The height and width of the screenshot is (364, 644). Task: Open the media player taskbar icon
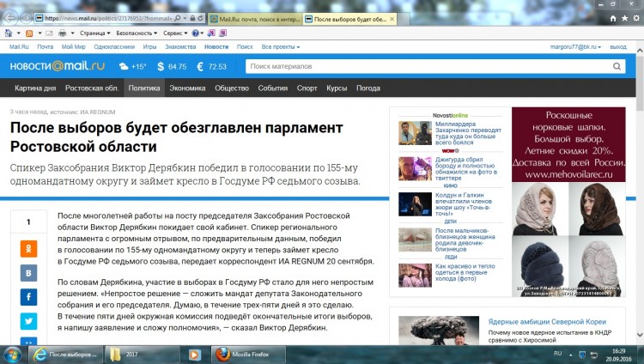[195, 355]
